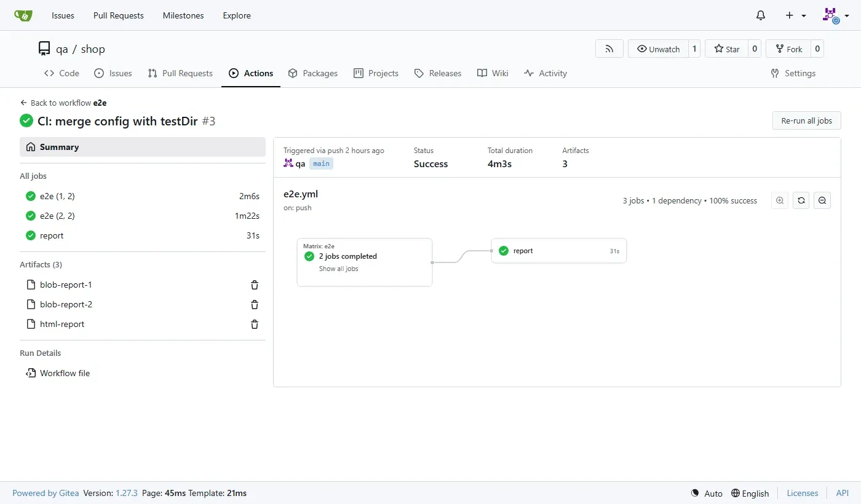Zoom in the workflow graph
Viewport: 861px width, 504px height.
[780, 200]
